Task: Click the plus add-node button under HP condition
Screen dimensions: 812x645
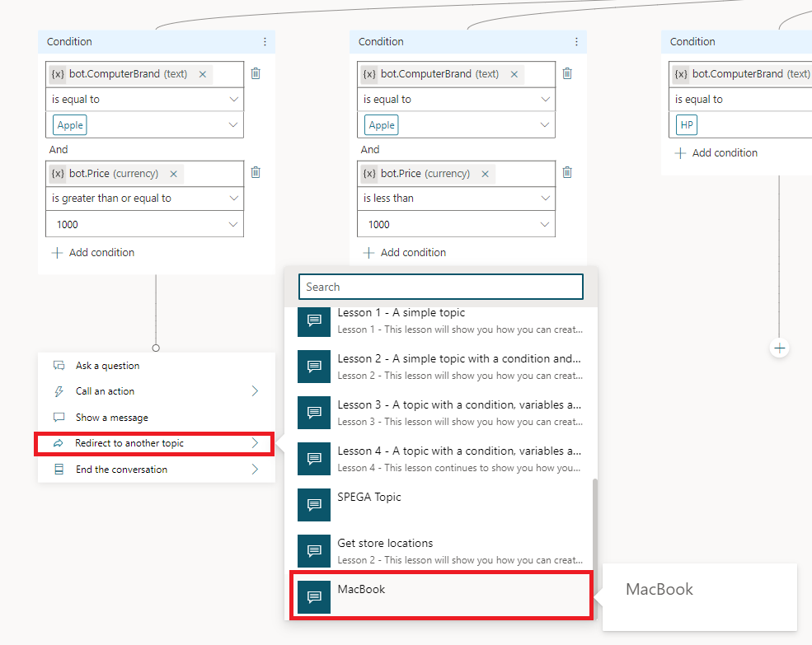Action: click(x=779, y=348)
